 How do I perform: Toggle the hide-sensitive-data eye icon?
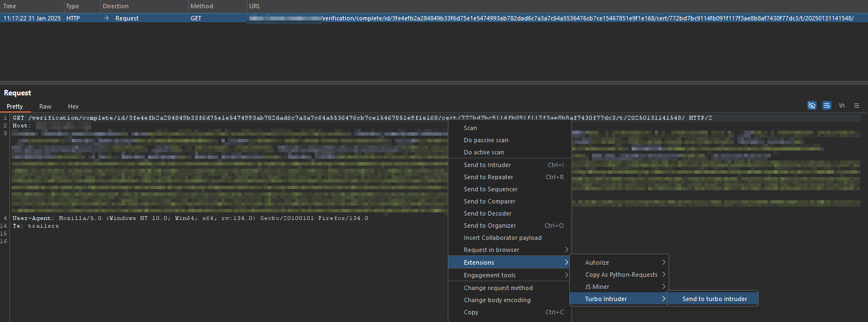(x=812, y=105)
